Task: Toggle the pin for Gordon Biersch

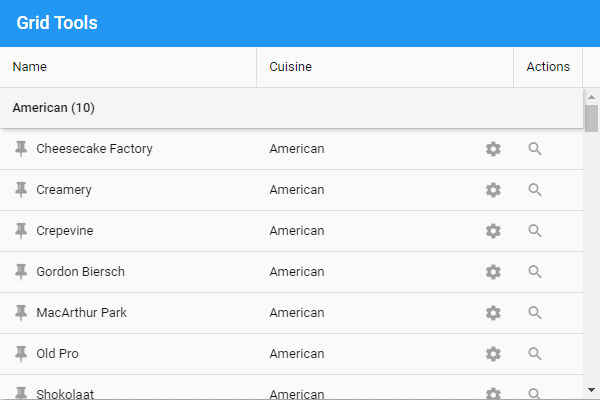Action: point(21,272)
